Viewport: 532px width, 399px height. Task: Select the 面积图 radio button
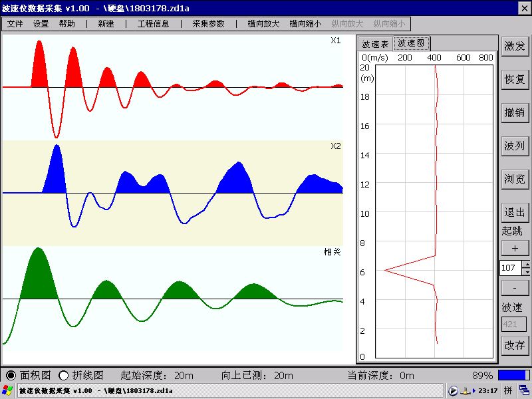point(11,375)
